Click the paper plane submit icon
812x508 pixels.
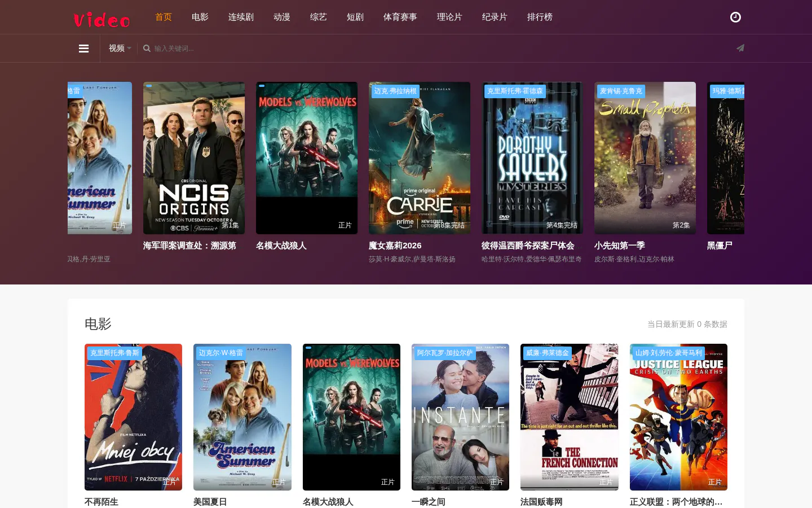click(740, 48)
